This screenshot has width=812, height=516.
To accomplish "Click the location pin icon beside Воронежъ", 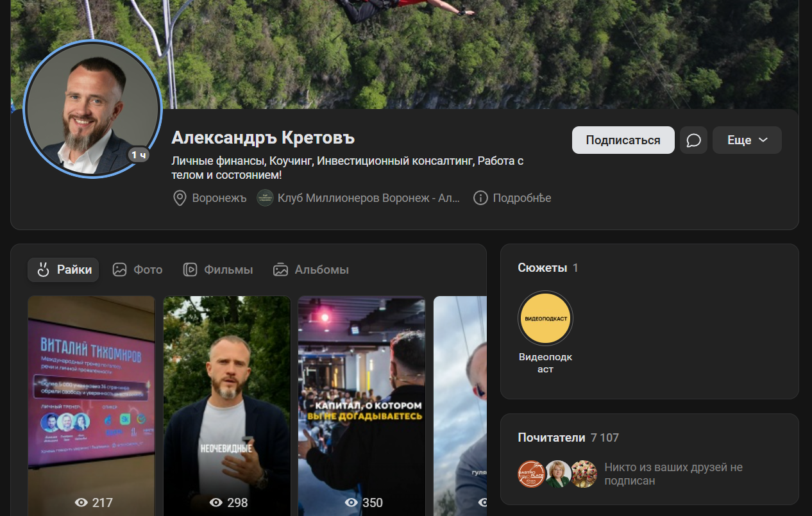I will pyautogui.click(x=180, y=197).
